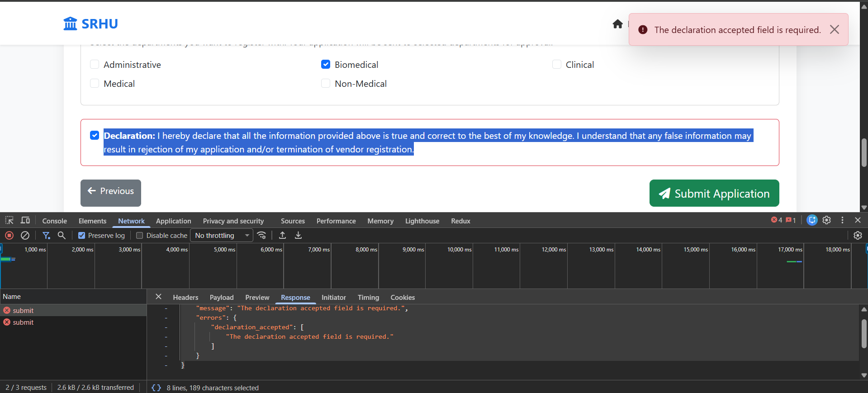Image resolution: width=868 pixels, height=393 pixels.
Task: Stop recording network log
Action: click(x=9, y=235)
